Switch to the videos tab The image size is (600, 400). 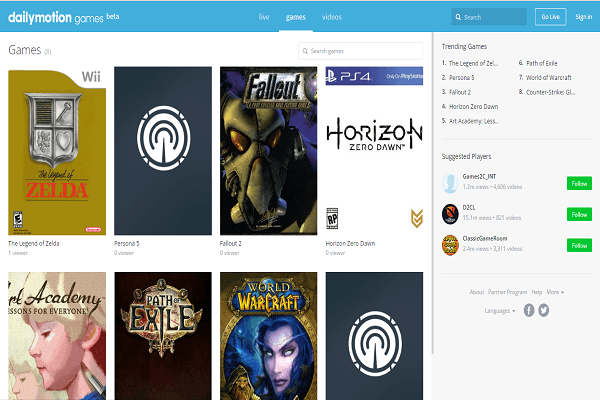click(x=331, y=17)
